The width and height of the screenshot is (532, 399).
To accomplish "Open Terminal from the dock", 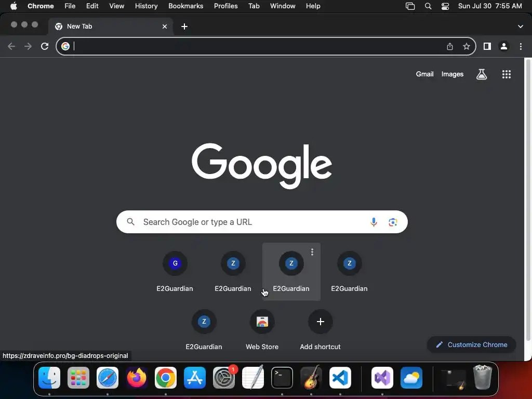I will (x=282, y=378).
